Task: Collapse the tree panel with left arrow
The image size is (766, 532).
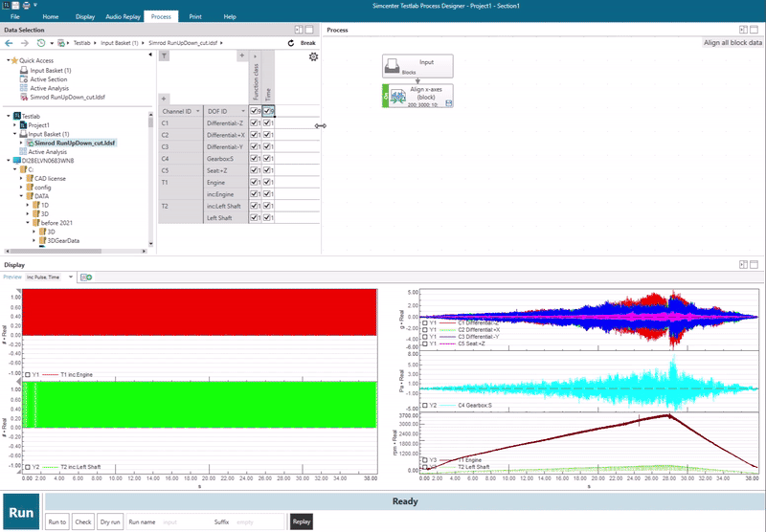Action: [x=150, y=55]
